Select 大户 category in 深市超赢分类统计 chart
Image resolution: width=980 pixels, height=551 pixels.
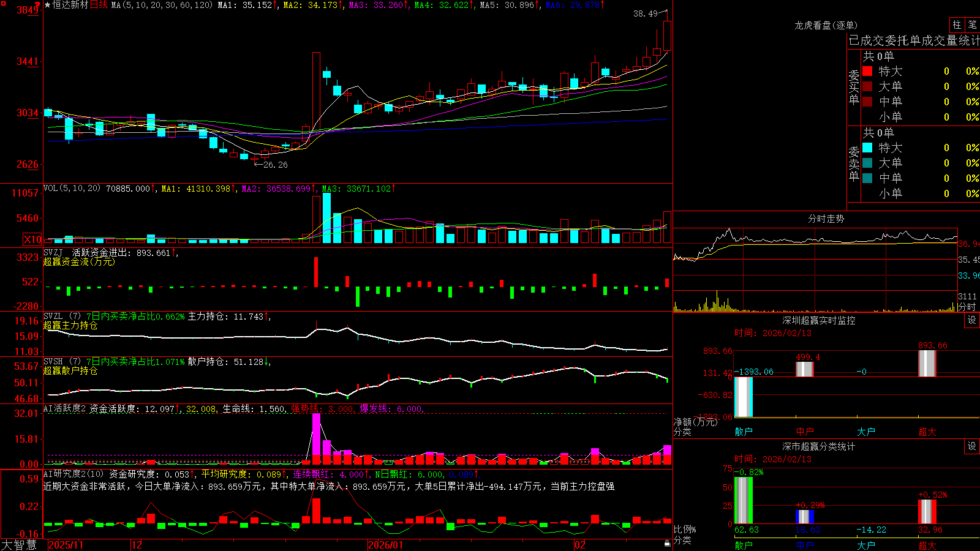click(866, 545)
